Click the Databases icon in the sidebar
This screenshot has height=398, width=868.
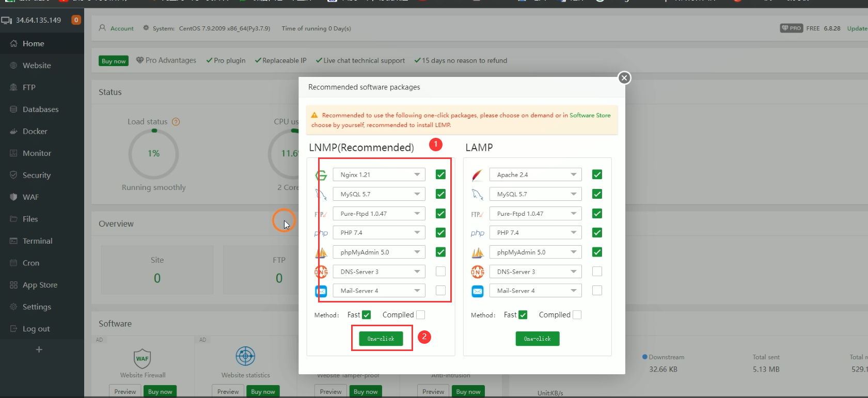[x=13, y=109]
